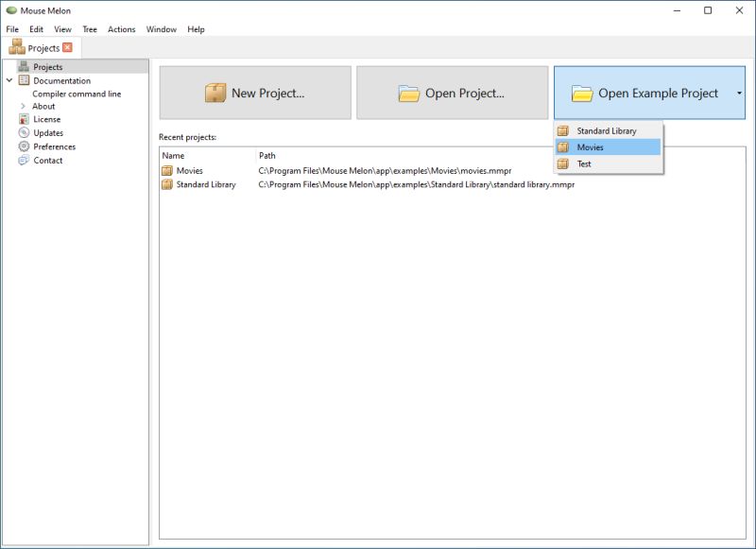Screen dimensions: 756x549
Task: Click the Contact speech bubble icon
Action: tap(24, 160)
